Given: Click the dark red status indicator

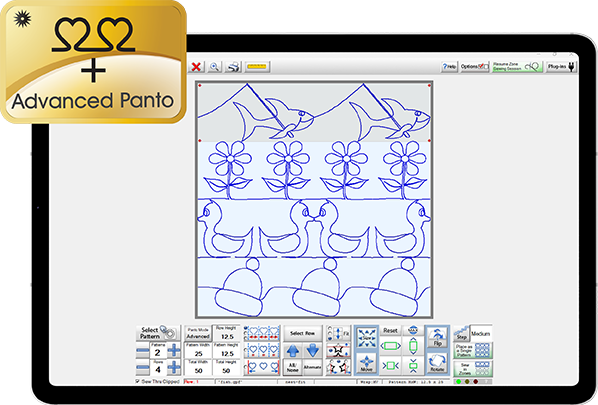Looking at the screenshot, I should [x=475, y=382].
